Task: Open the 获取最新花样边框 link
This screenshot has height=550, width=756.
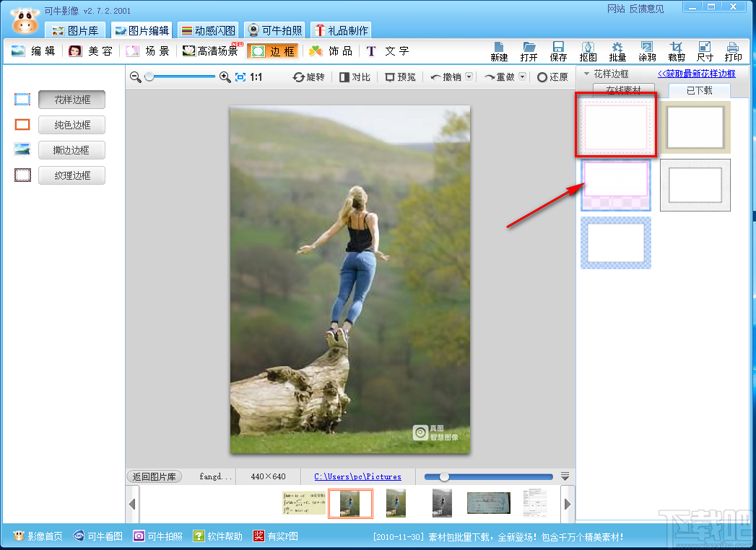Action: click(x=697, y=74)
